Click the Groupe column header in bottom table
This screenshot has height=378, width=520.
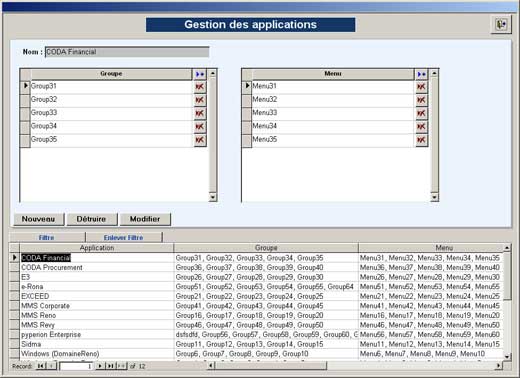(266, 248)
